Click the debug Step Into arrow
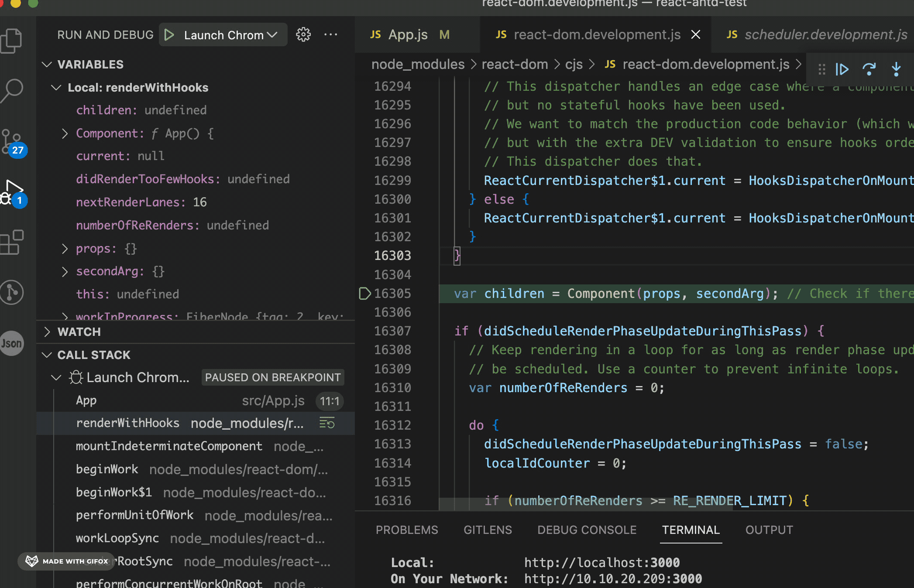The image size is (914, 588). point(896,69)
